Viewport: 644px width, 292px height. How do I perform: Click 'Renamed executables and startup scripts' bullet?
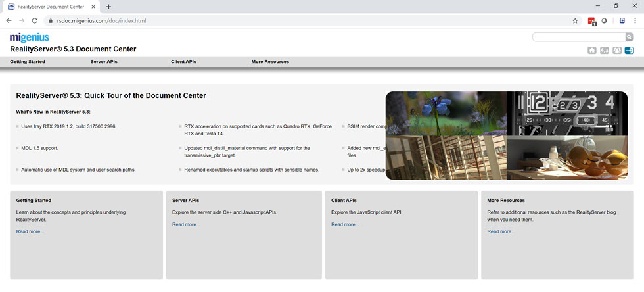(x=251, y=170)
